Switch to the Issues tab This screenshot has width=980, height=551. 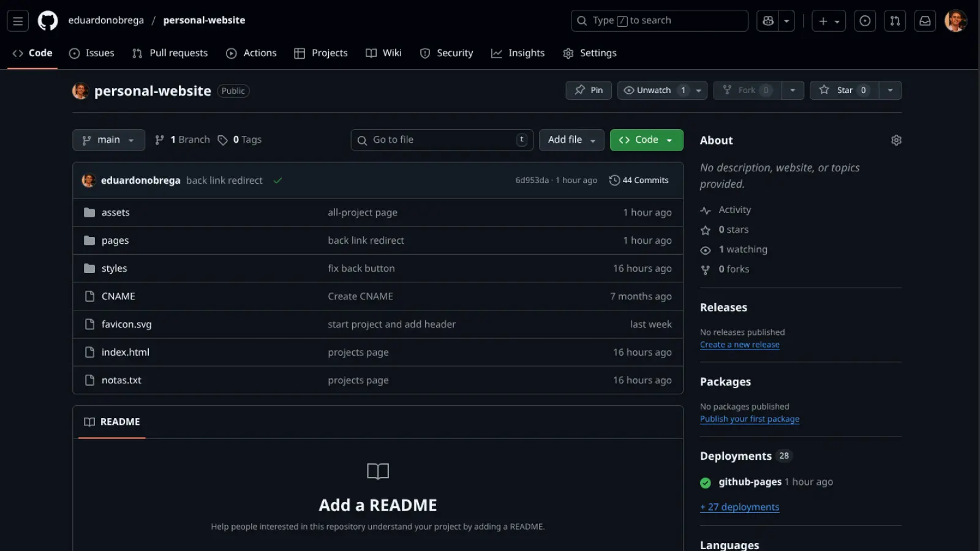(x=92, y=53)
